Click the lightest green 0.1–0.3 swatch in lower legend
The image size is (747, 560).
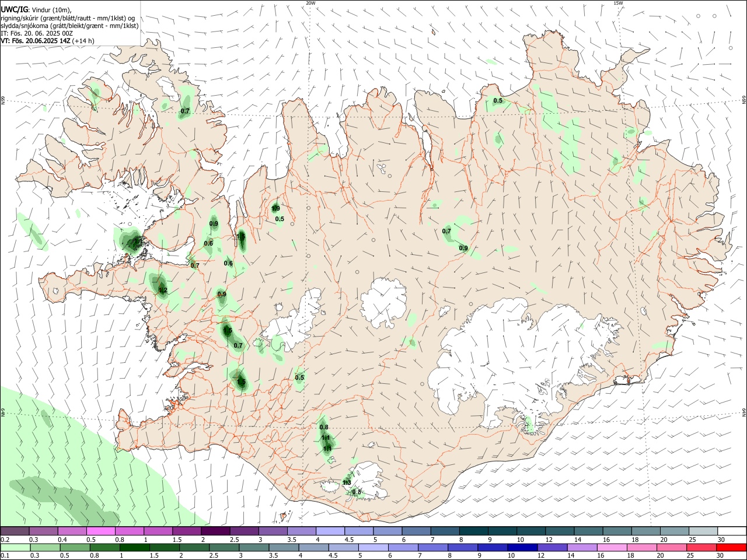pos(15,547)
